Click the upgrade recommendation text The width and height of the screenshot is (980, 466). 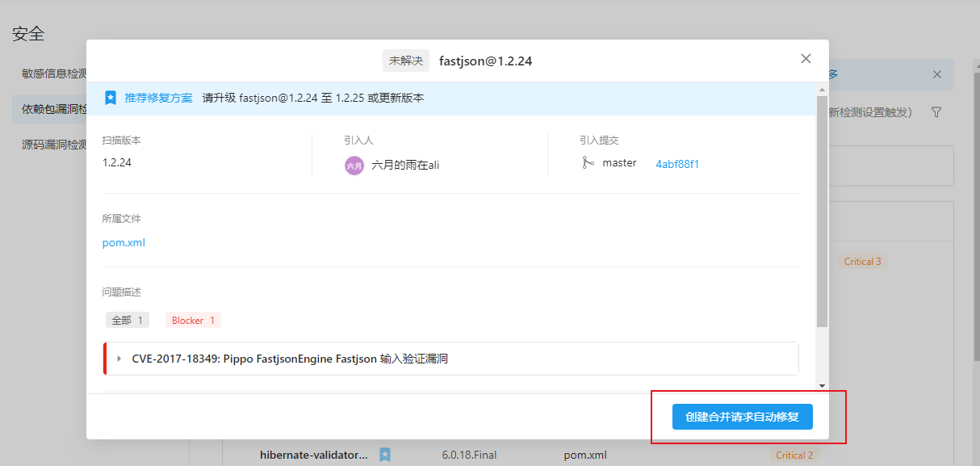[313, 98]
